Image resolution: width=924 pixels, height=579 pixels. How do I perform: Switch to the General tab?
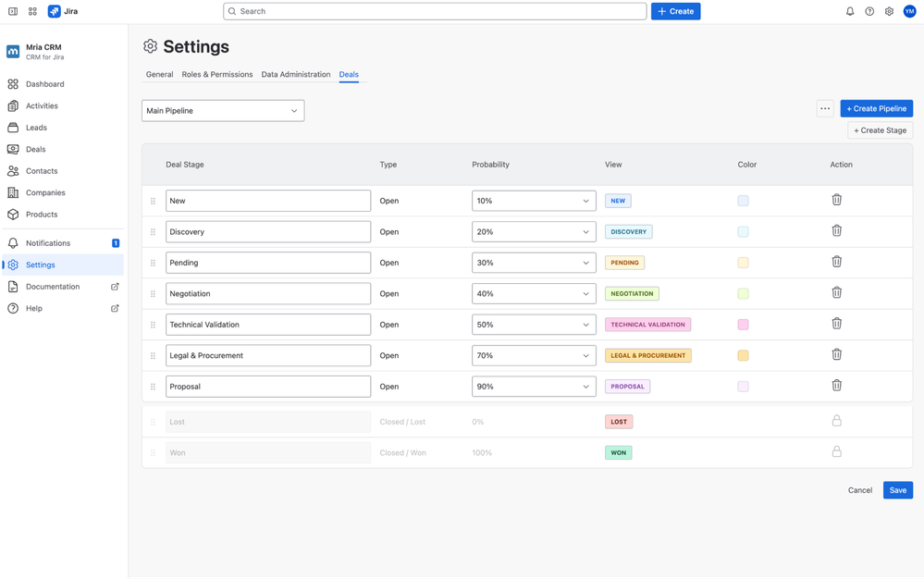tap(160, 74)
